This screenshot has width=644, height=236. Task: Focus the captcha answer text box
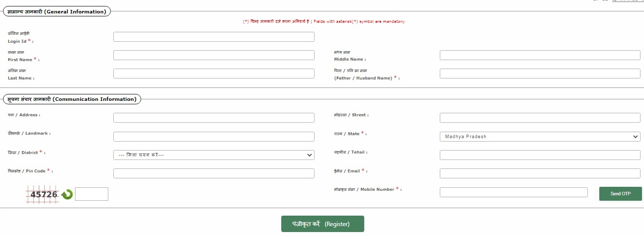[91, 194]
